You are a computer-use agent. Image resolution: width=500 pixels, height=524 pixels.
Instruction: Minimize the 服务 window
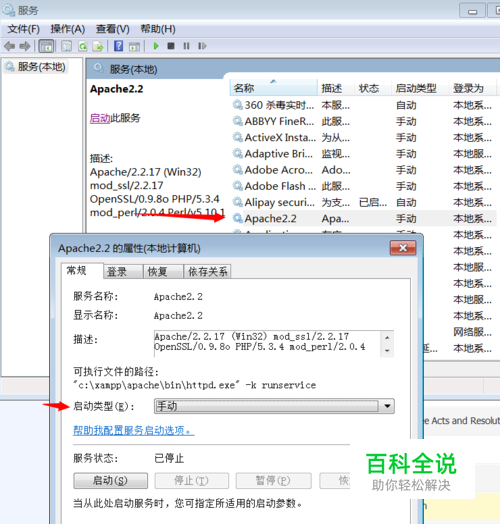click(x=472, y=11)
